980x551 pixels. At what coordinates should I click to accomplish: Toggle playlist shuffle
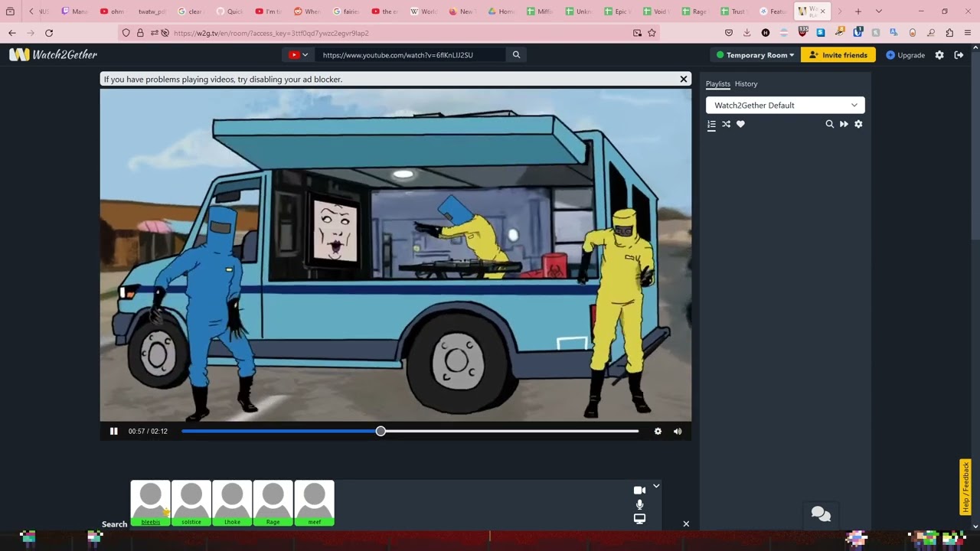tap(726, 124)
